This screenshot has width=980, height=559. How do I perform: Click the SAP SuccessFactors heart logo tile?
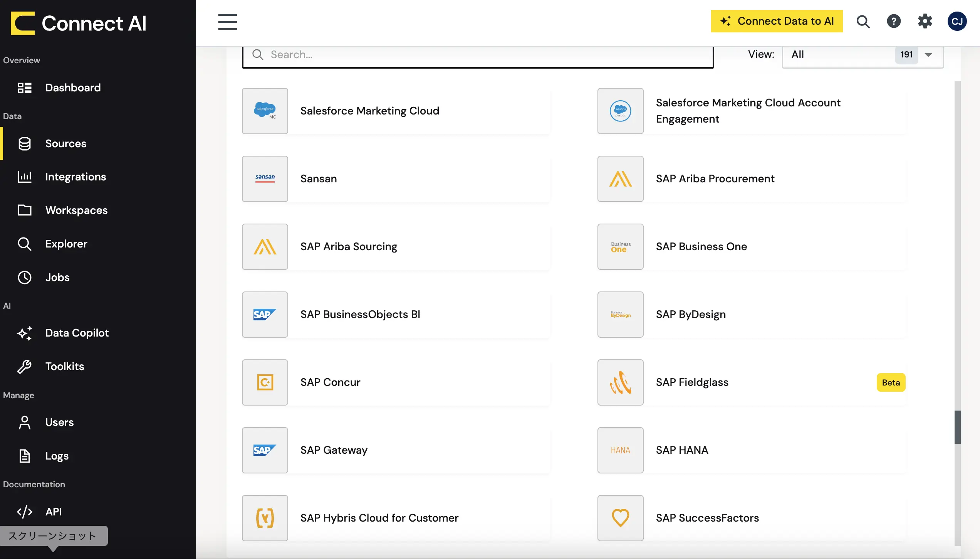621,518
